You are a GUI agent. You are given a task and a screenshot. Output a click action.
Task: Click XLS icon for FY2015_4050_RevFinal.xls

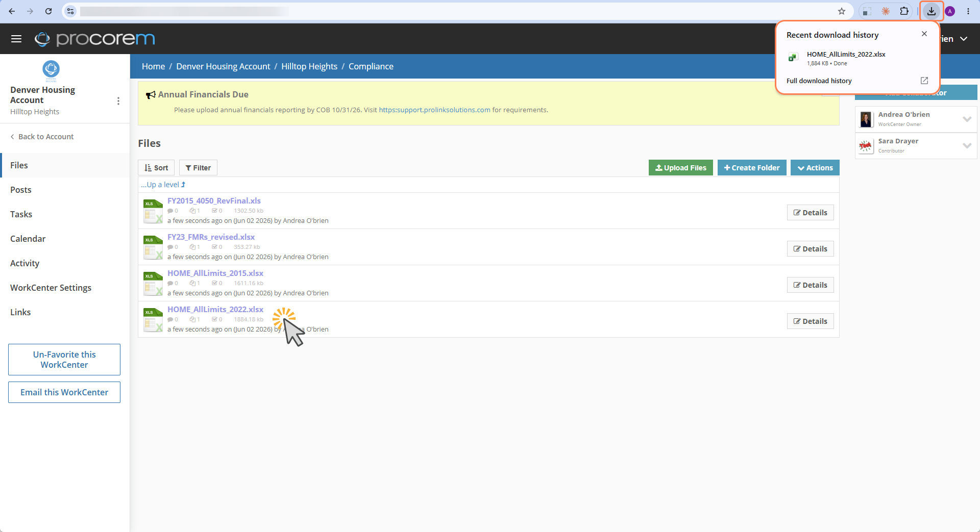(153, 211)
